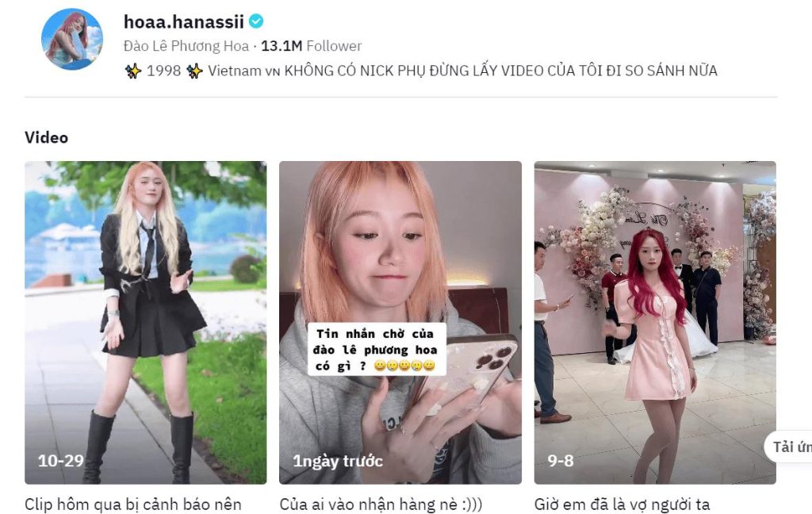Click the blue verified badge icon
Viewport: 812px width, 514px height.
[x=256, y=21]
